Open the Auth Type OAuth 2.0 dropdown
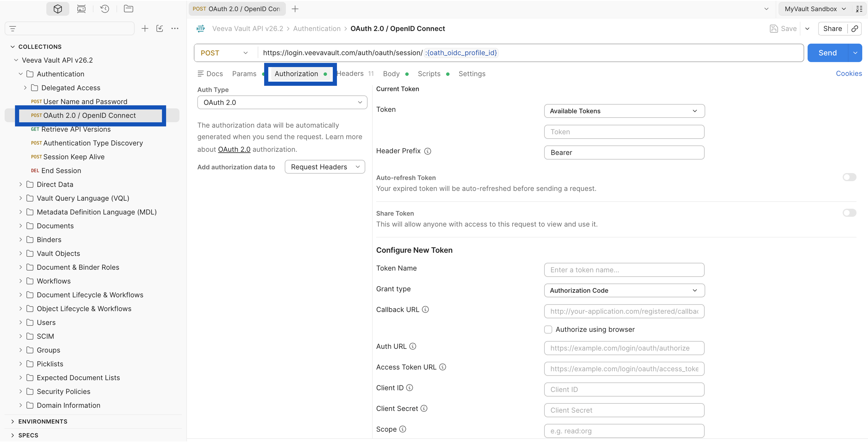The width and height of the screenshot is (868, 442). tap(282, 102)
